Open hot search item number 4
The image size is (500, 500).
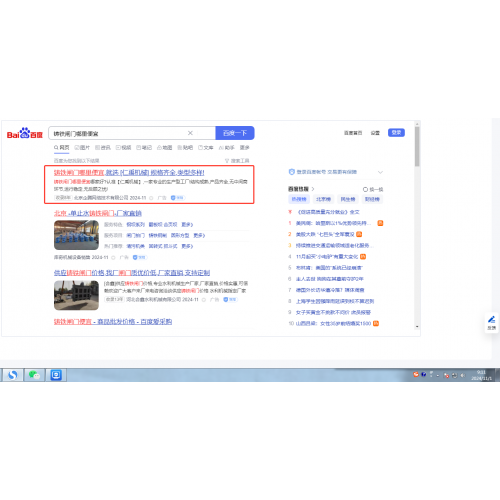coord(327,257)
